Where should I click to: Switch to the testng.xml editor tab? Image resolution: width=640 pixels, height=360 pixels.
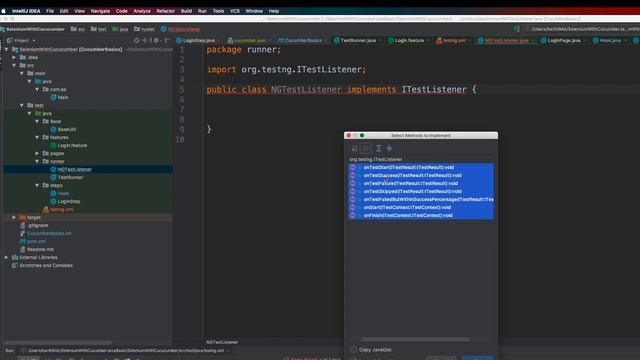click(453, 40)
